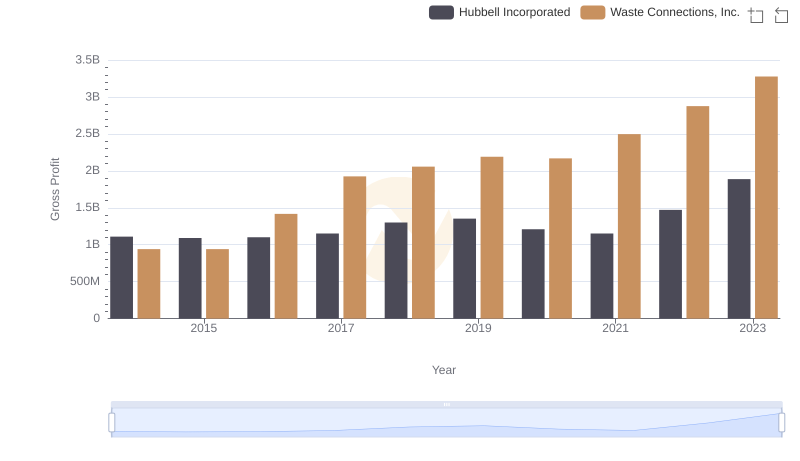Screen dimensions: 800x461
Task: Grab the right zoom slider handle
Action: point(781,422)
